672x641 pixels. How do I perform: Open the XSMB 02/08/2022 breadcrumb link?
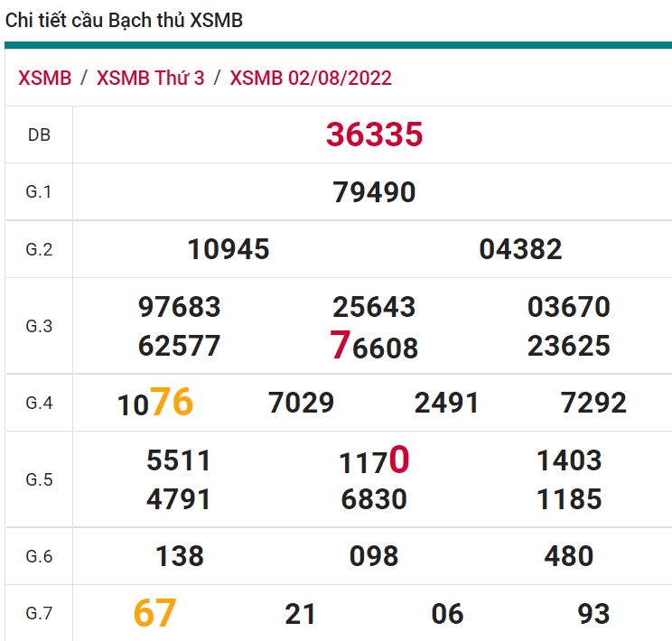pyautogui.click(x=311, y=78)
